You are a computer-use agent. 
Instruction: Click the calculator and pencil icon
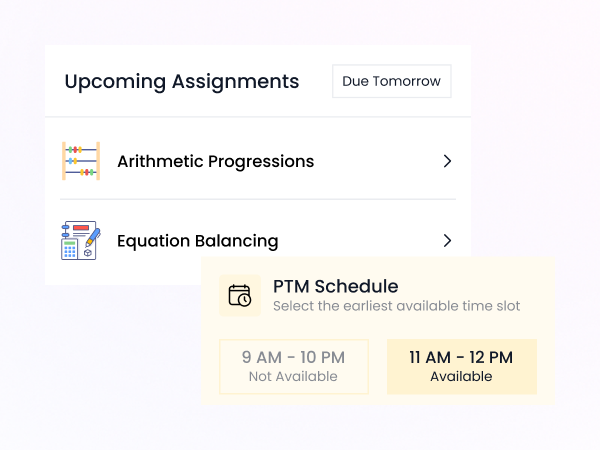pyautogui.click(x=80, y=240)
